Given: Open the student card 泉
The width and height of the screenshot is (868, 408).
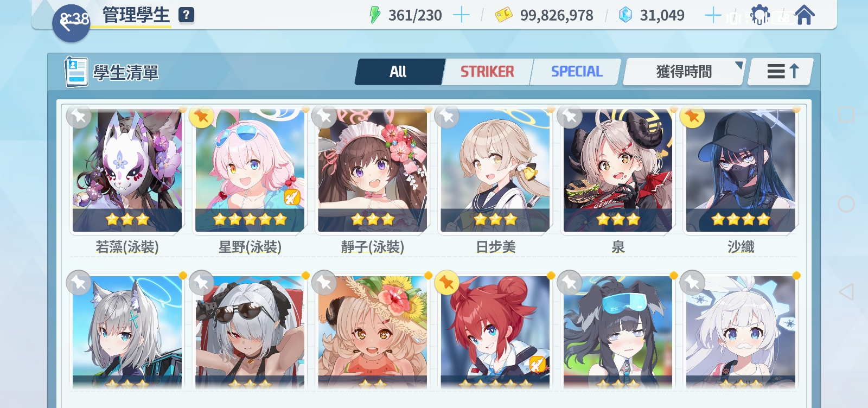Looking at the screenshot, I should (x=618, y=180).
